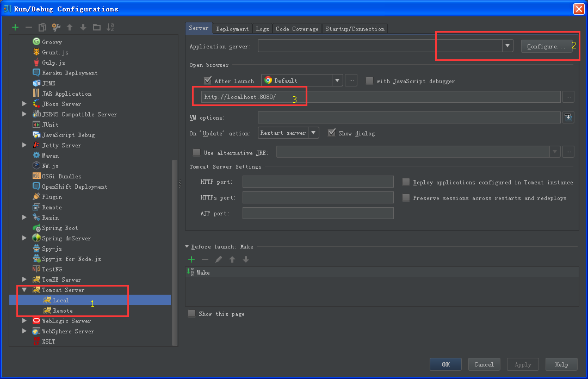Click the localhost:8080 URL field

pos(381,97)
